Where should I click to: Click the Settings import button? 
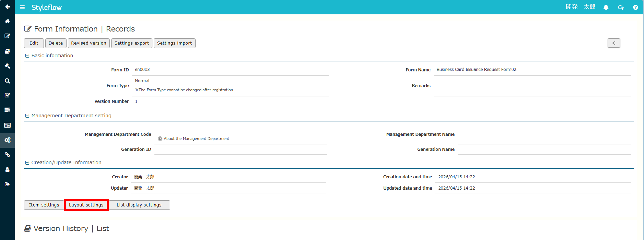pyautogui.click(x=174, y=43)
